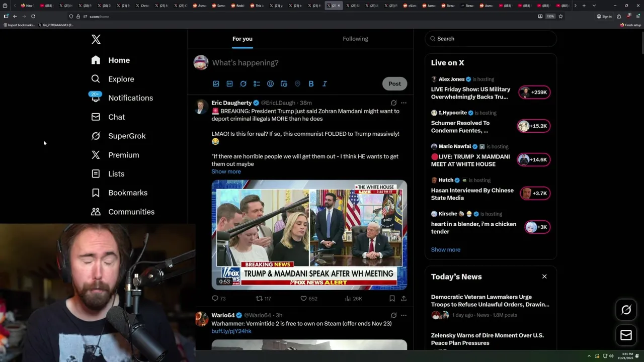Show hidden system tray icons
Image resolution: width=644 pixels, height=362 pixels.
[589, 356]
